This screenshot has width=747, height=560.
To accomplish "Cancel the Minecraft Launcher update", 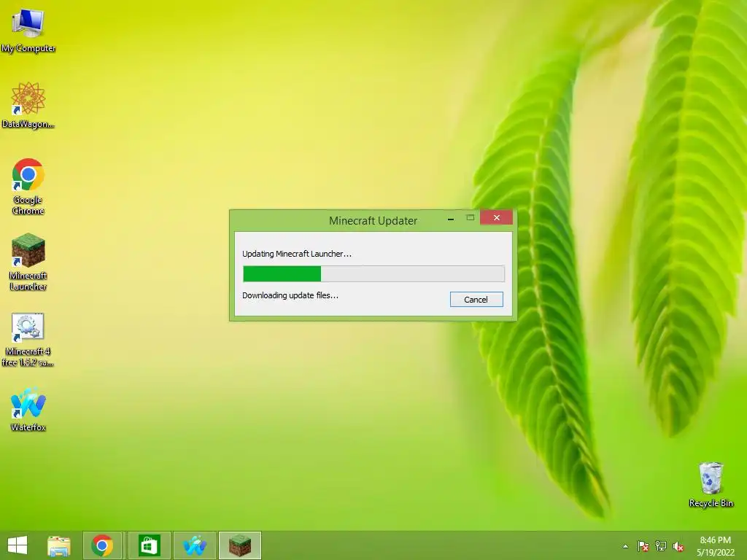I will 476,300.
